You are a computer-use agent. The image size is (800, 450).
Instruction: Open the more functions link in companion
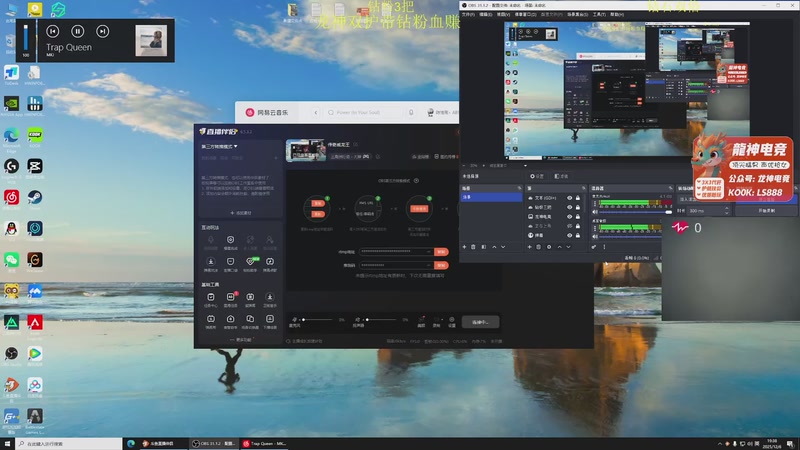[241, 339]
